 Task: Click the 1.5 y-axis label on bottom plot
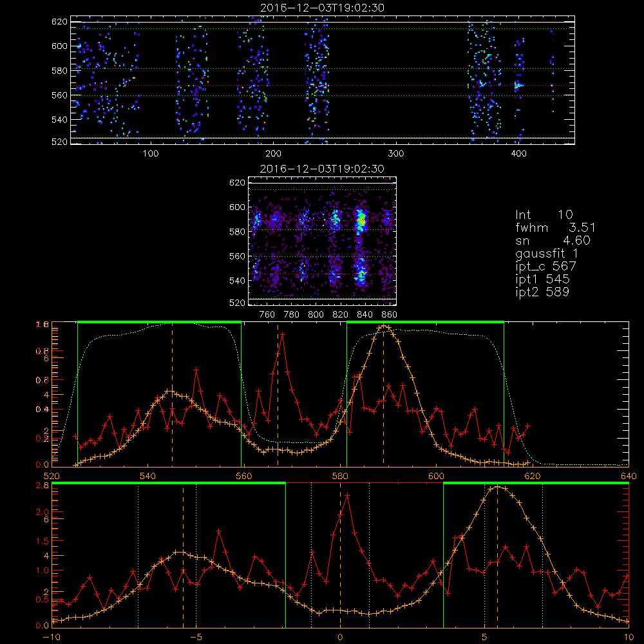(x=43, y=541)
